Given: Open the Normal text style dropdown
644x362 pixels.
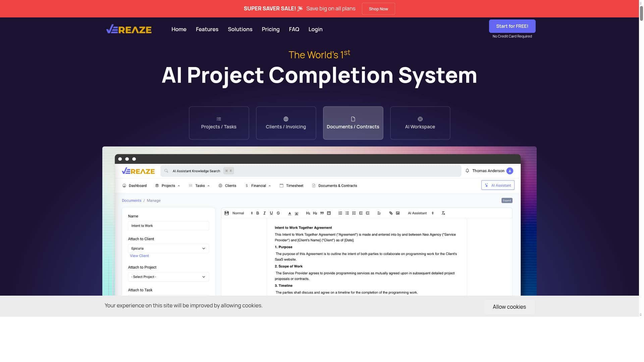Looking at the screenshot, I should (242, 213).
